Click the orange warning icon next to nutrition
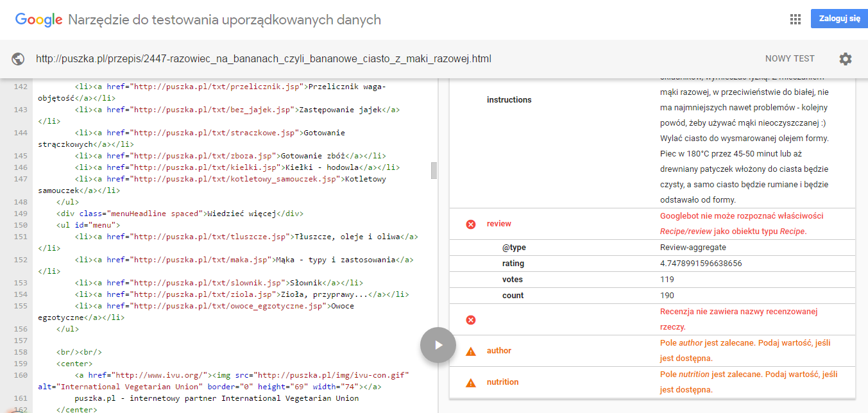Viewport: 868px width, 413px height. point(471,382)
